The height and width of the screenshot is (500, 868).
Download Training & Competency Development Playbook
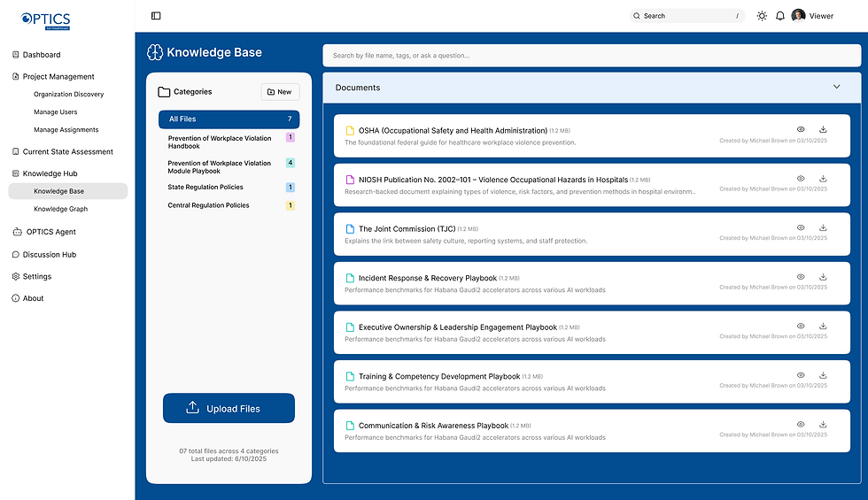click(x=823, y=375)
